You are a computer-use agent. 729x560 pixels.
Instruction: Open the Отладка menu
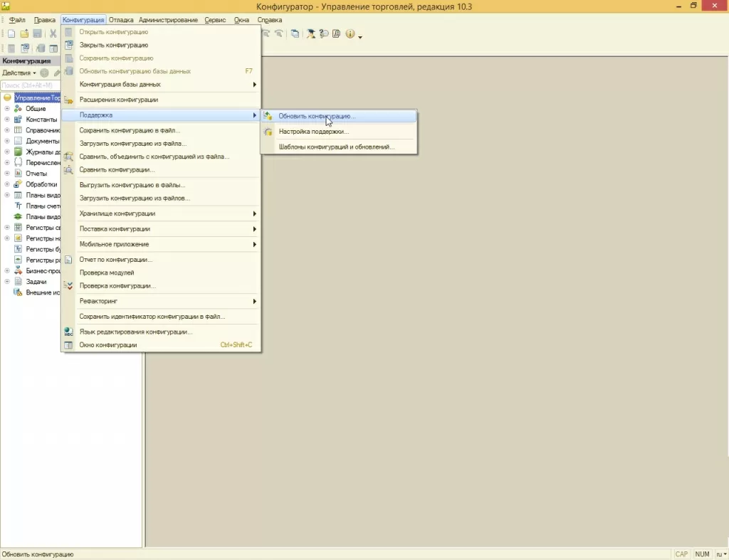[121, 20]
